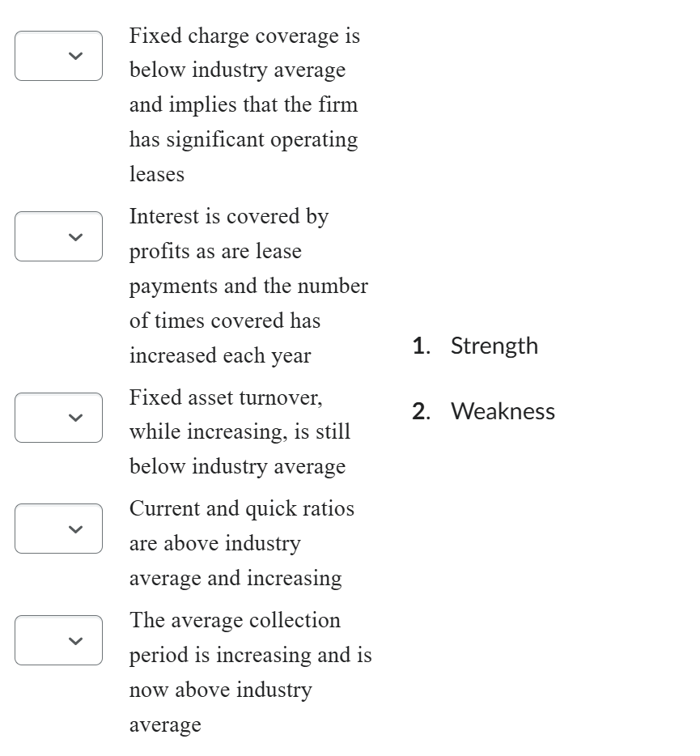This screenshot has width=700, height=756.
Task: Click the number 2 beside Weakness
Action: [x=420, y=411]
